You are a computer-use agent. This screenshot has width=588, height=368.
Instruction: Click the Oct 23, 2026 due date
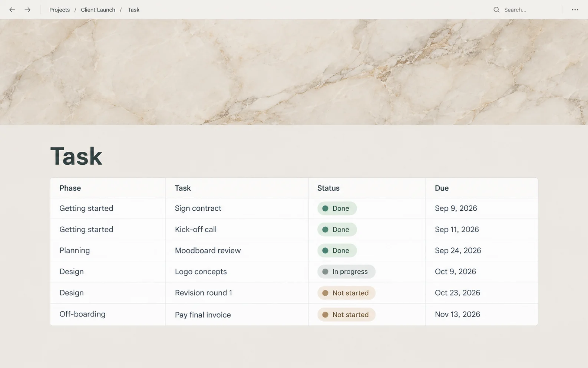pyautogui.click(x=457, y=293)
